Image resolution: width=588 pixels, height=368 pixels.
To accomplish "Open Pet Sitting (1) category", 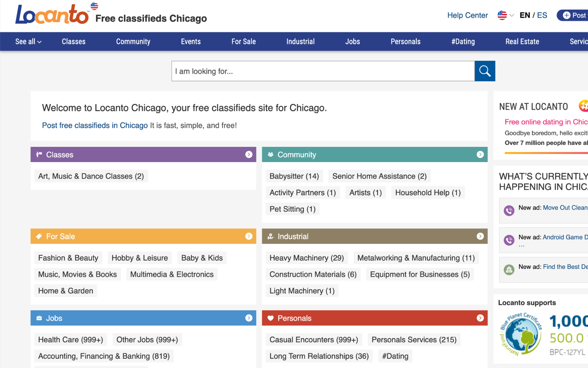I will (293, 209).
